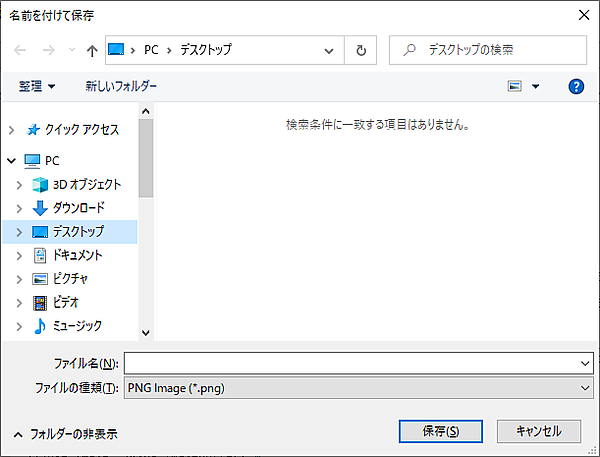Screen dimensions: 600x457
Task: Close the 名前を付けて保存 dialog
Action: [584, 15]
